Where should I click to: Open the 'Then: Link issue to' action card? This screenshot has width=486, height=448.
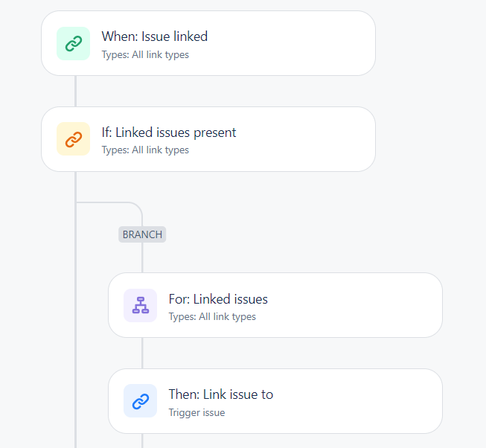pos(275,401)
